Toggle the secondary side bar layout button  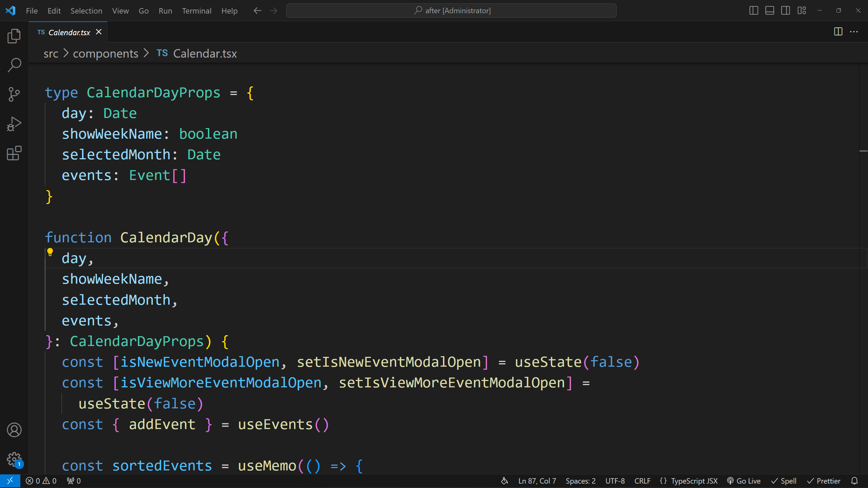[x=785, y=11]
